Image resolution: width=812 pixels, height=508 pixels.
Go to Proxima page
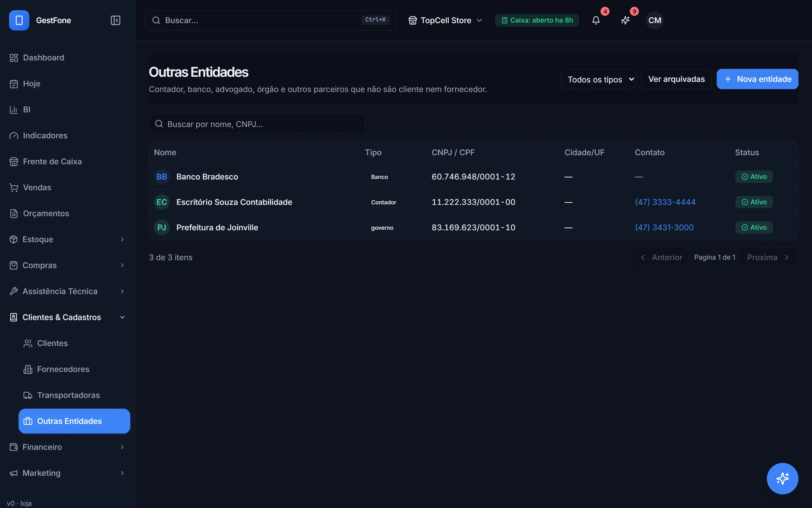pyautogui.click(x=769, y=257)
